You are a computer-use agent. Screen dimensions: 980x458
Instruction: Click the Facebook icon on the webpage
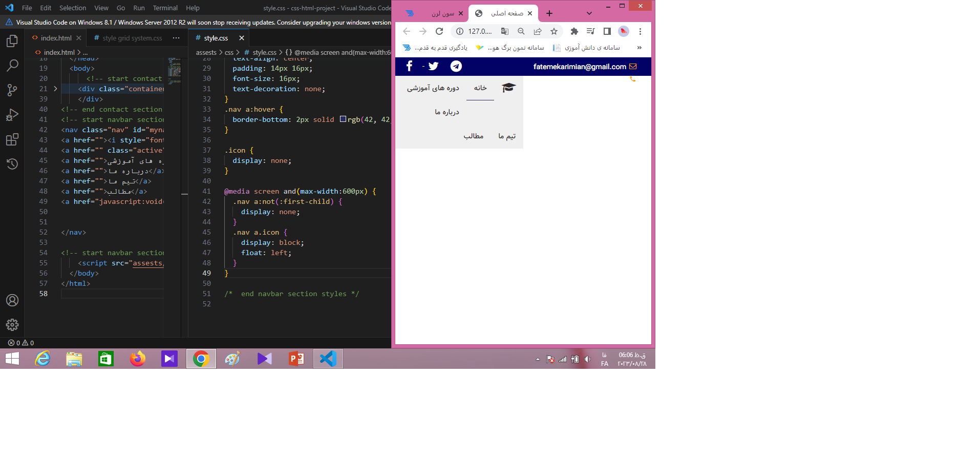click(x=409, y=66)
